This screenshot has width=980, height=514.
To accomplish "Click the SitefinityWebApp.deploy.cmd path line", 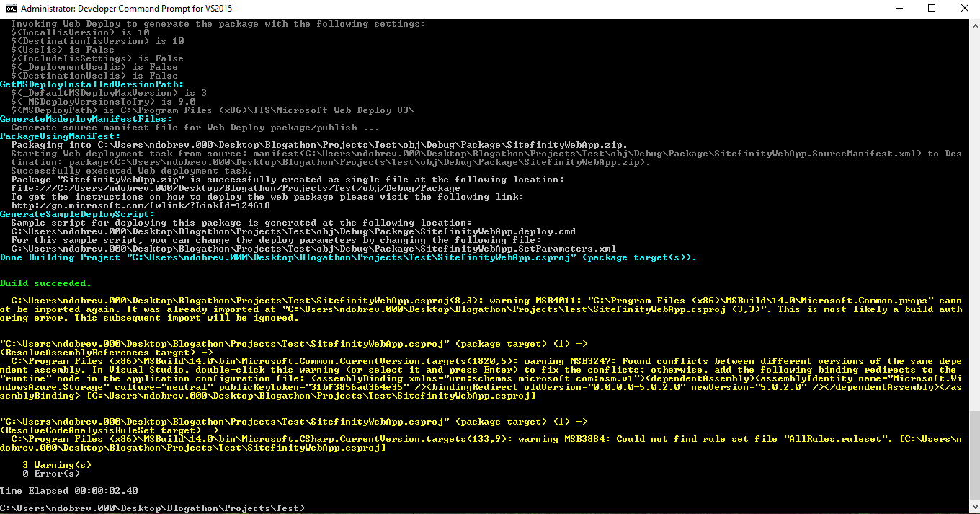I will pos(294,231).
